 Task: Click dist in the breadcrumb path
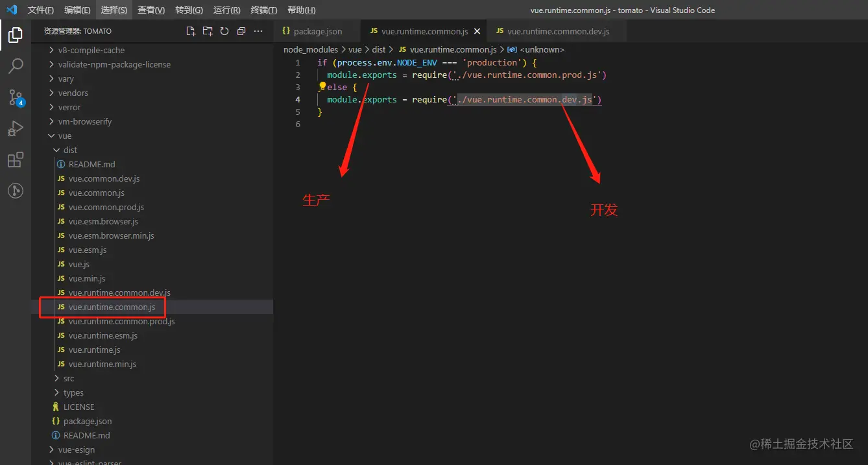(379, 49)
